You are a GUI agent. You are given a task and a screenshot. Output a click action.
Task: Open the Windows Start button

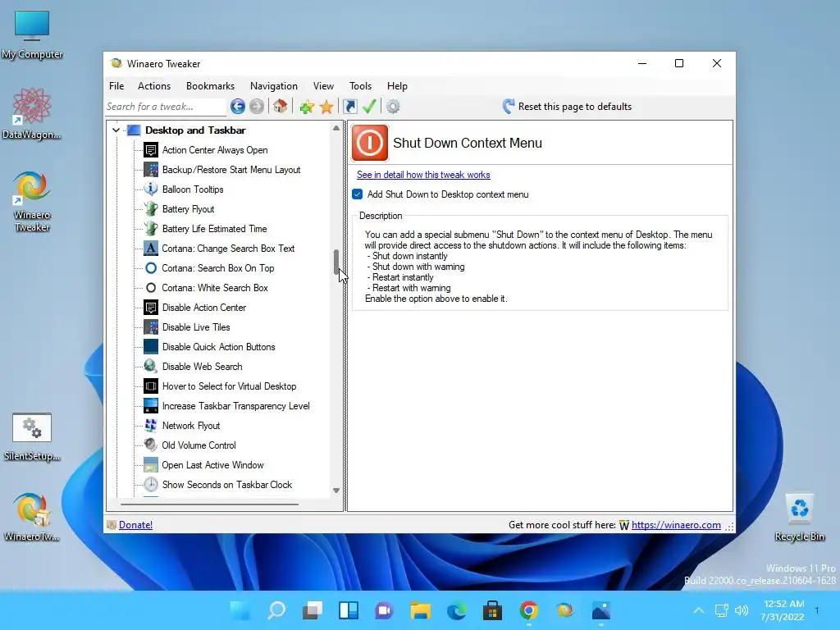click(240, 610)
